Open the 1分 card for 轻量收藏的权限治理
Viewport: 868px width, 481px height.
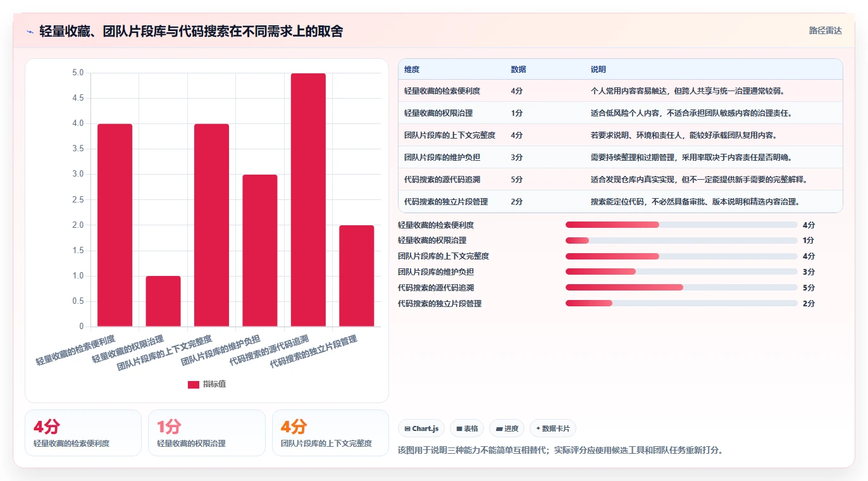[206, 433]
